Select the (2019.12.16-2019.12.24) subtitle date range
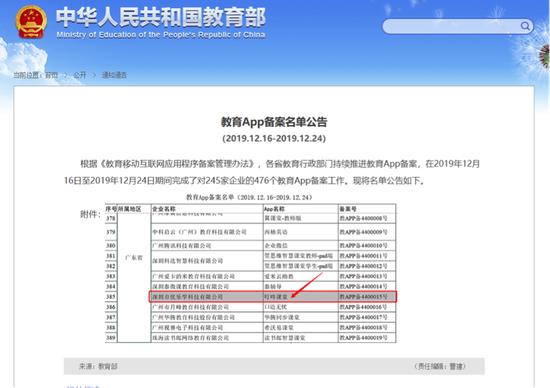550x388 pixels. click(x=274, y=138)
